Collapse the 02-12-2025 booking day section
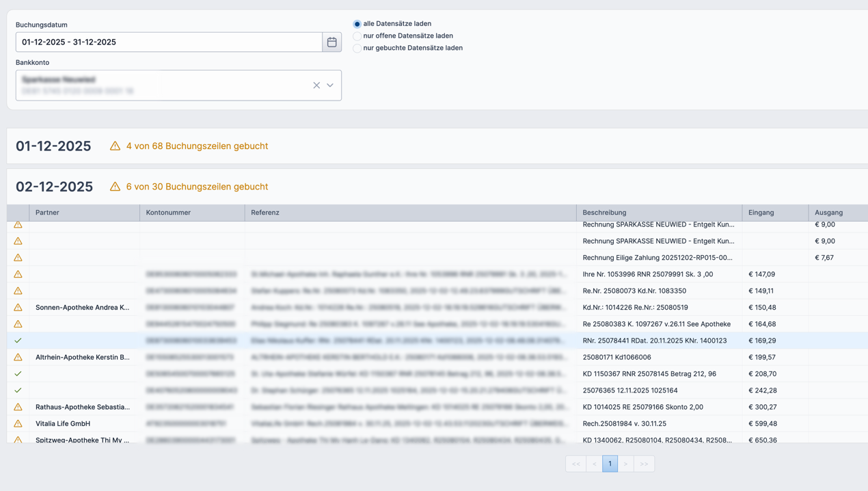The width and height of the screenshot is (868, 491). (54, 187)
